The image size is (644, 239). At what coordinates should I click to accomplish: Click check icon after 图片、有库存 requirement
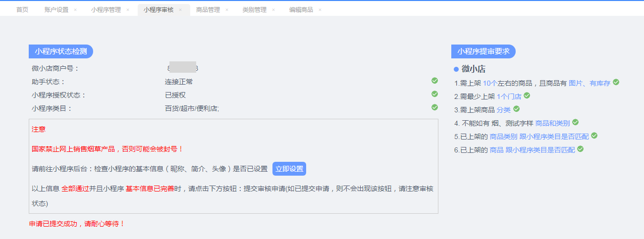point(616,82)
